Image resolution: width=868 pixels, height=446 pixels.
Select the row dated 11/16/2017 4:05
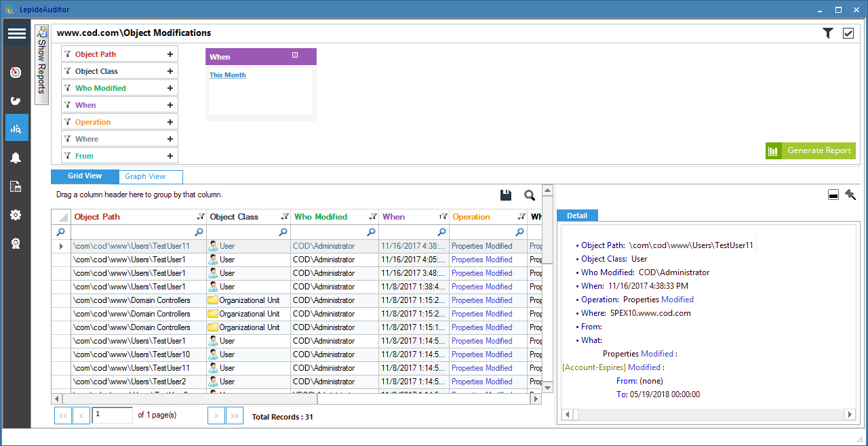coord(297,260)
